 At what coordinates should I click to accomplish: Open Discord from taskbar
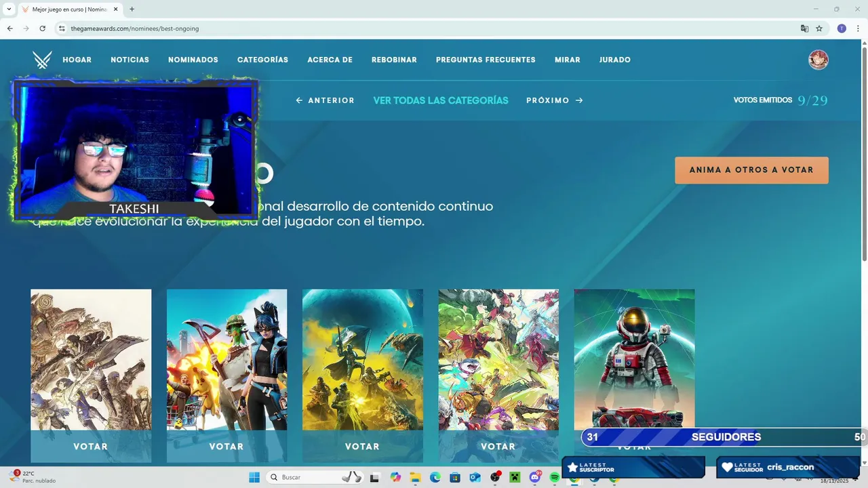(535, 477)
